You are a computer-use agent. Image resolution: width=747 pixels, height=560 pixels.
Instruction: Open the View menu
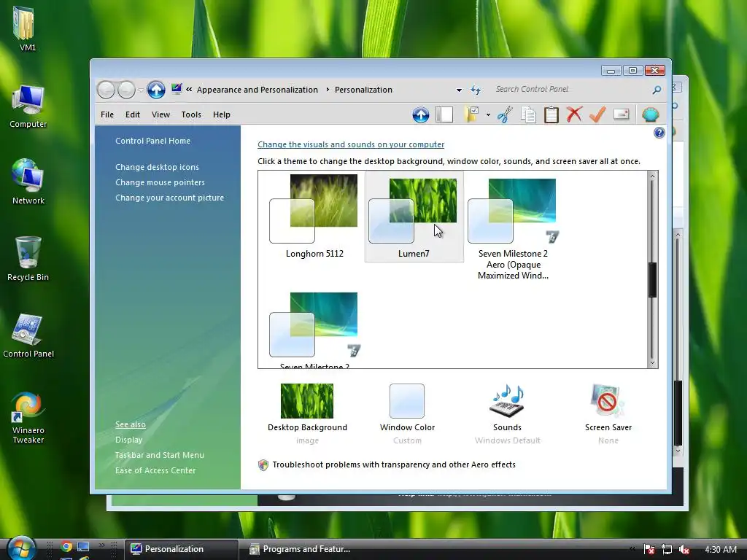(160, 114)
